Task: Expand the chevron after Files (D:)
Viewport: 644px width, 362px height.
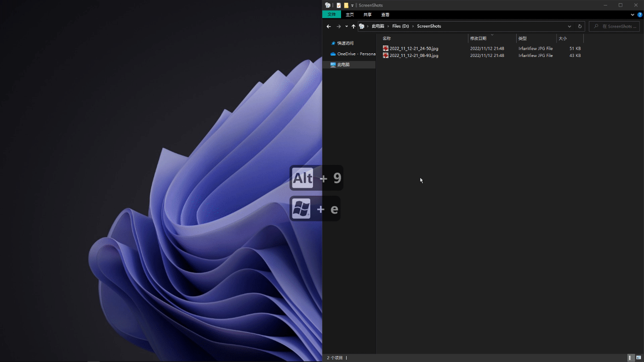Action: point(413,26)
